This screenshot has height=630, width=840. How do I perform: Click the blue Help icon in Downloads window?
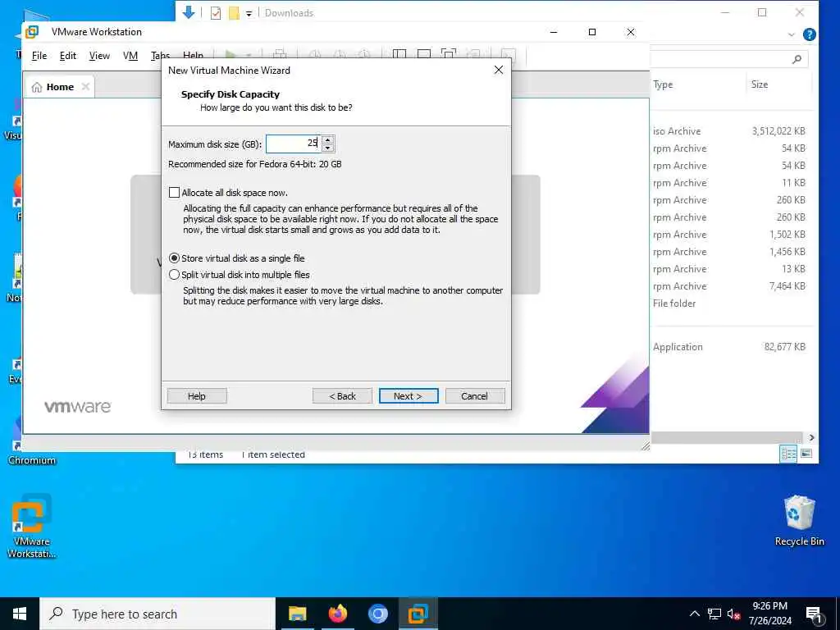point(810,34)
